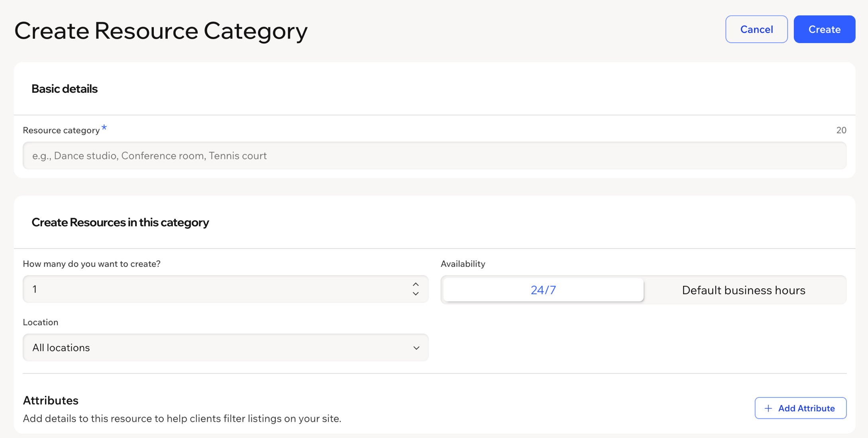Image resolution: width=868 pixels, height=438 pixels.
Task: Click the Location dropdown chevron
Action: tap(416, 348)
